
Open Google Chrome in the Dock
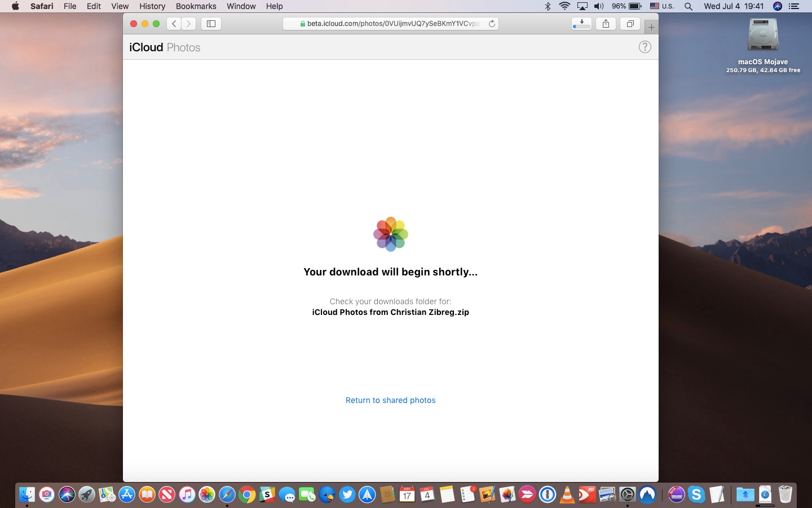247,494
